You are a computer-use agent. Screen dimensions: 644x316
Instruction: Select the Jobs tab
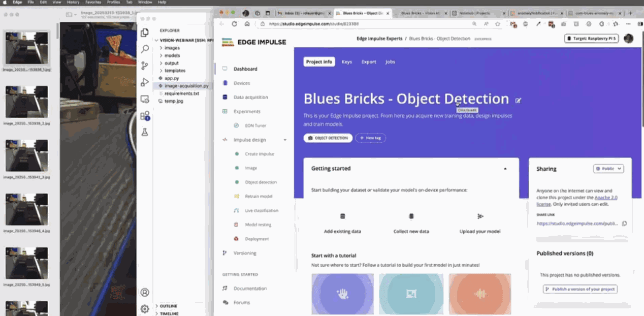coord(390,62)
